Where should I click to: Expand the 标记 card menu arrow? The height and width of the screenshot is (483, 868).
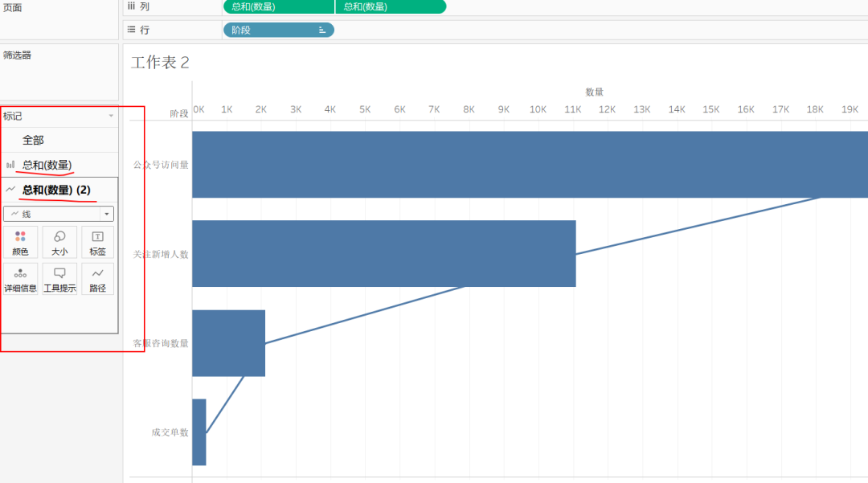click(x=111, y=117)
